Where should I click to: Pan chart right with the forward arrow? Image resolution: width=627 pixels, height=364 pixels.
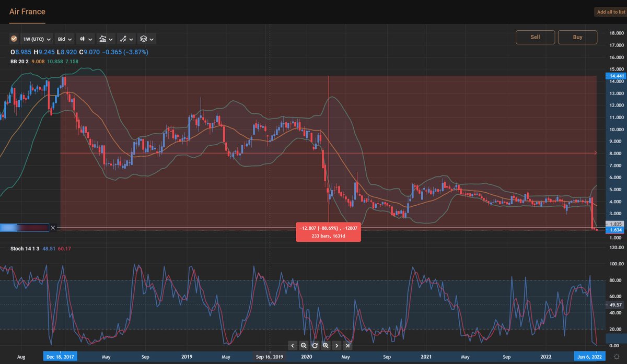(x=336, y=345)
